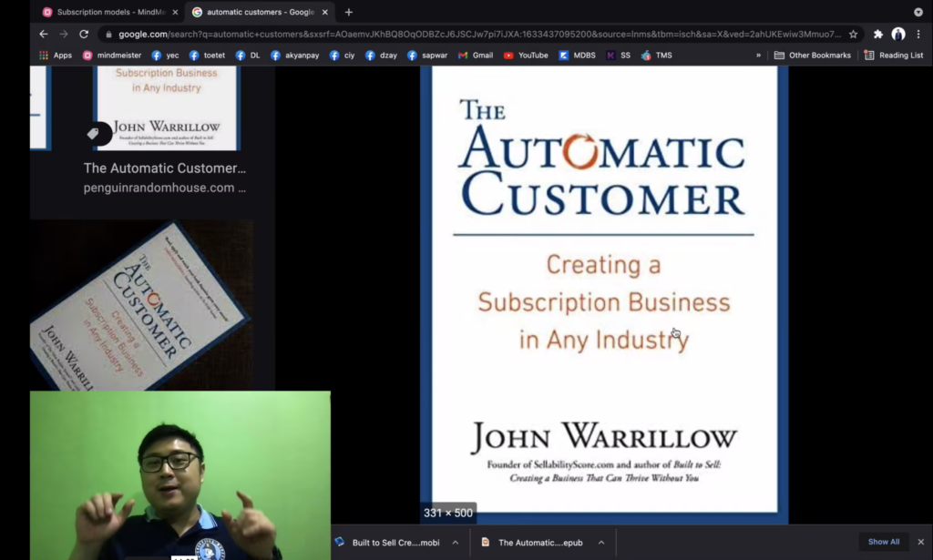Image resolution: width=933 pixels, height=560 pixels.
Task: Open the Apps grid shortcut
Action: pyautogui.click(x=56, y=56)
